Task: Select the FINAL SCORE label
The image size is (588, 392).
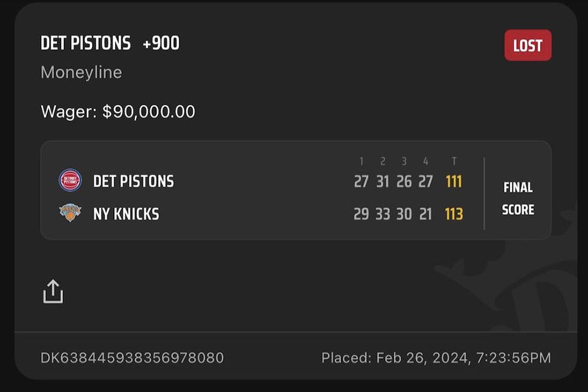Action: [518, 199]
